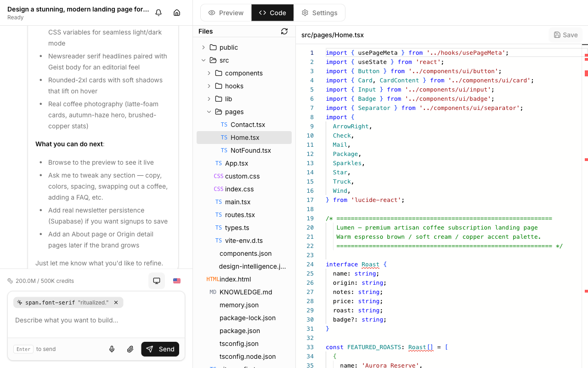Open memory.json file

(x=244, y=305)
